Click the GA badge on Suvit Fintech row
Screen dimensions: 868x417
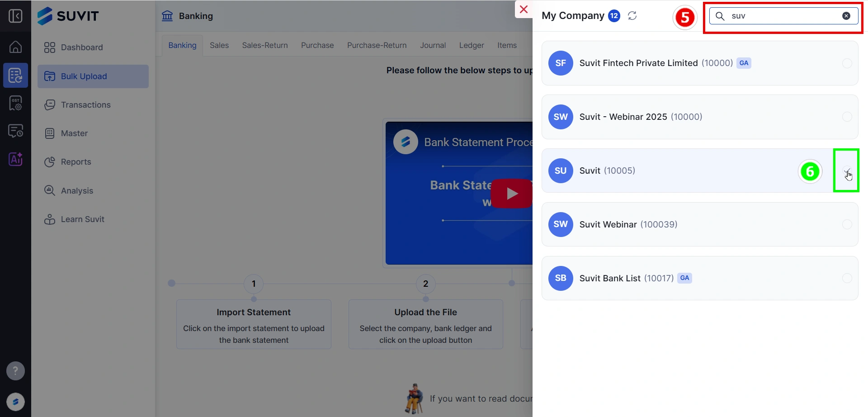pos(744,63)
